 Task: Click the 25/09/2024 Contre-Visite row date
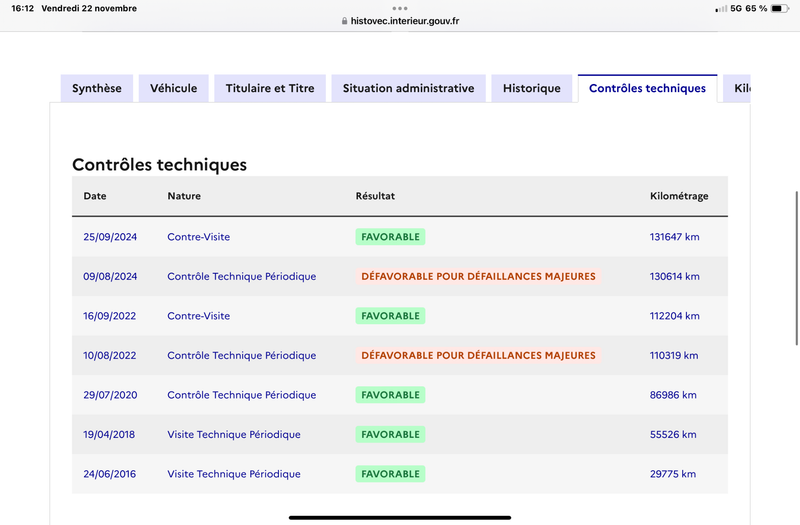110,237
